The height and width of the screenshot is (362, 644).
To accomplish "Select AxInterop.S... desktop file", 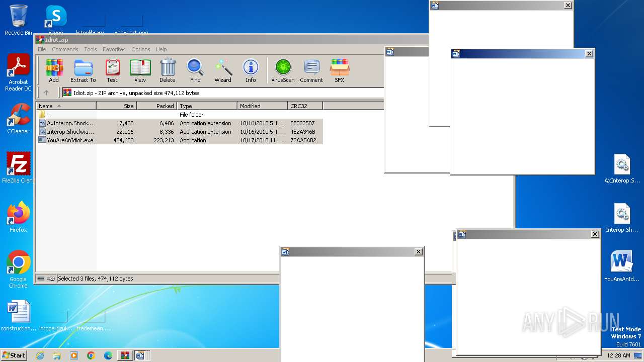I will [x=622, y=169].
